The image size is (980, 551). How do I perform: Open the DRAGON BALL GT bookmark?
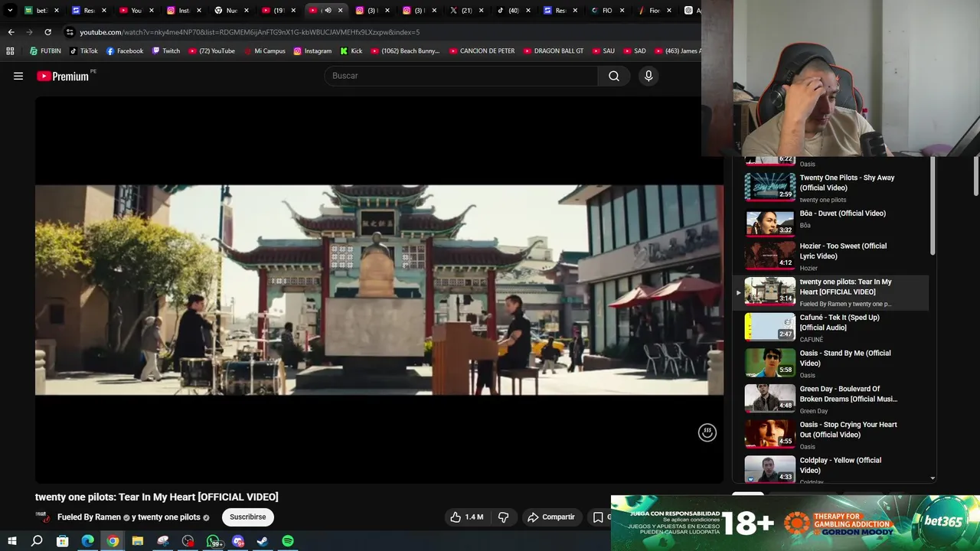[x=554, y=51]
